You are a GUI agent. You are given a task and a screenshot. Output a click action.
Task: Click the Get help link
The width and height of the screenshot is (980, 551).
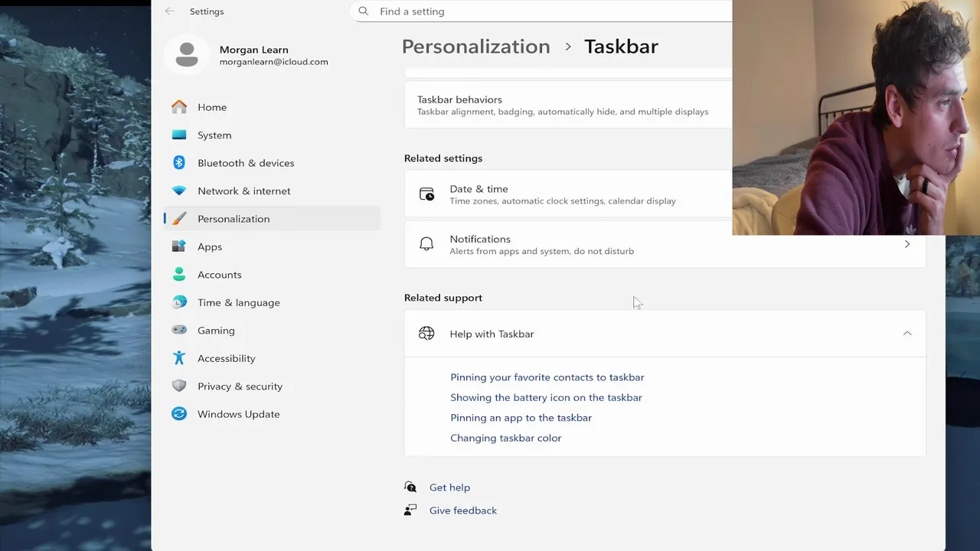(449, 487)
